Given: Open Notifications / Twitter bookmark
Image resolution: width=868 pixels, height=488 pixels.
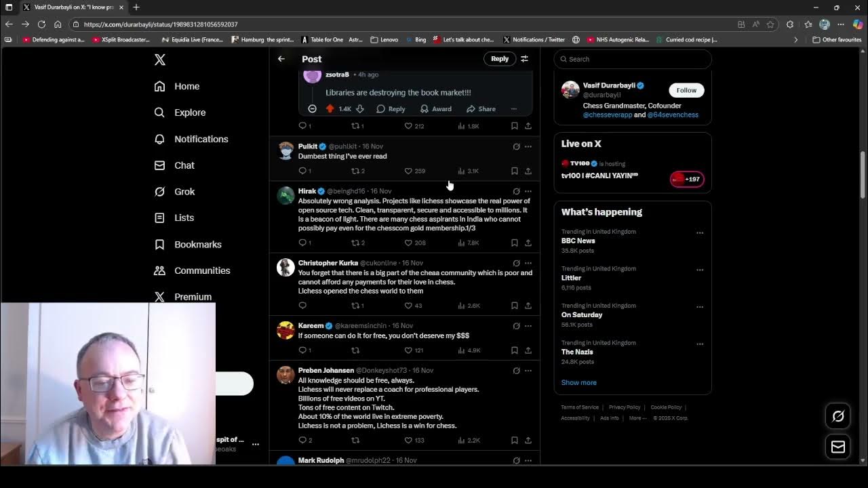Looking at the screenshot, I should [534, 39].
